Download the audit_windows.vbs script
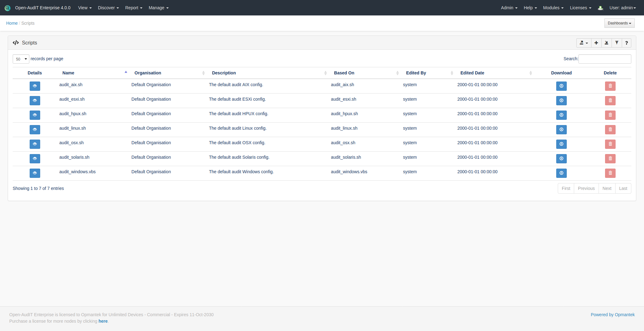 coord(561,173)
